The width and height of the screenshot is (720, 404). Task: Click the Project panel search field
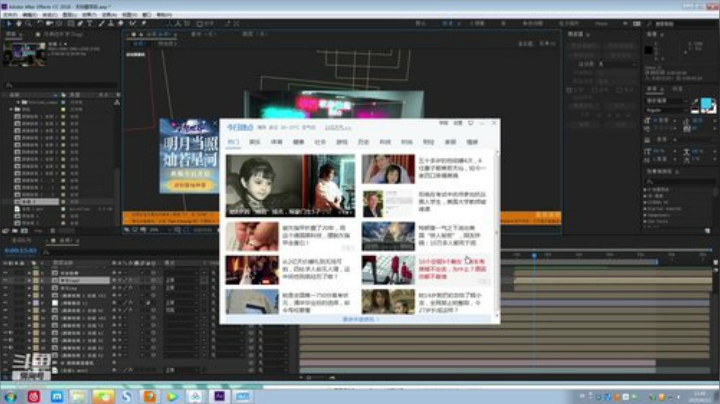point(61,85)
